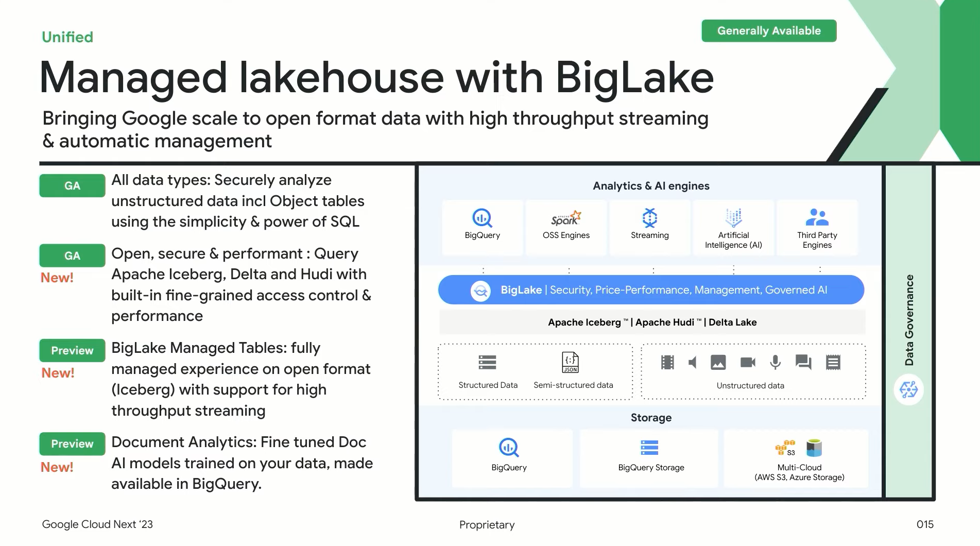Select the chat bubble icon under Unstructured data
Viewport: 980px width, 546px height.
[803, 363]
